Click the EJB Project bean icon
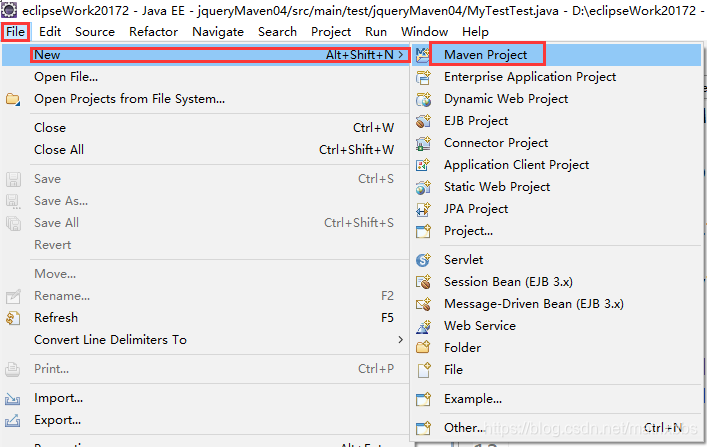 423,121
